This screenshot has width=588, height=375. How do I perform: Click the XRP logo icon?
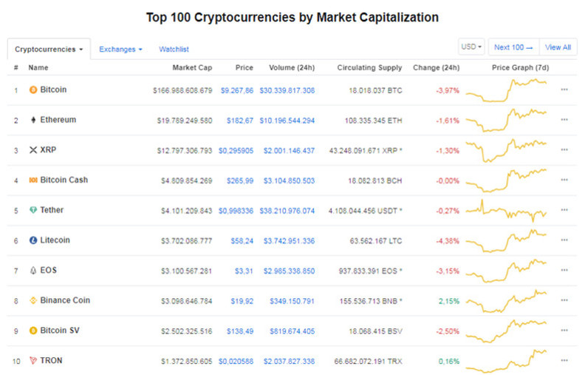click(x=33, y=149)
